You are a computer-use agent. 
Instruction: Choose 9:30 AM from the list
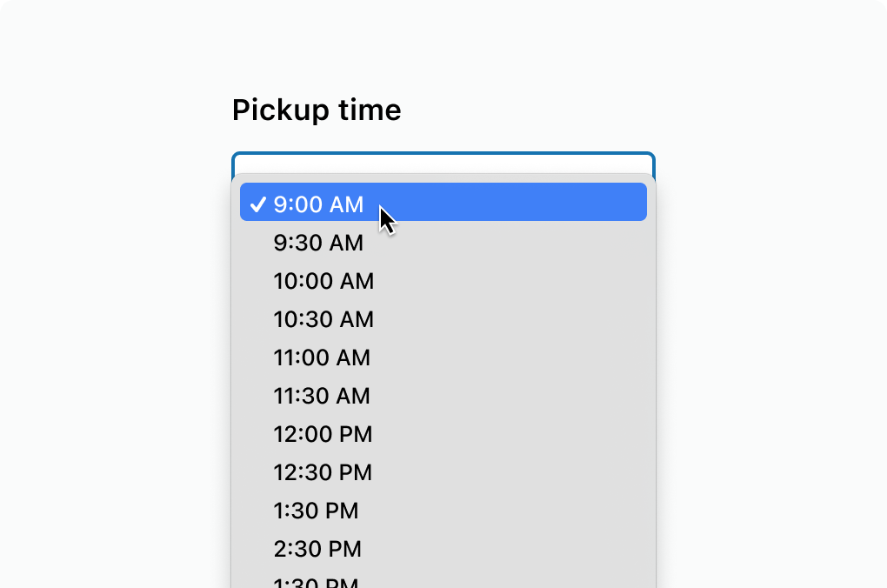[443, 242]
